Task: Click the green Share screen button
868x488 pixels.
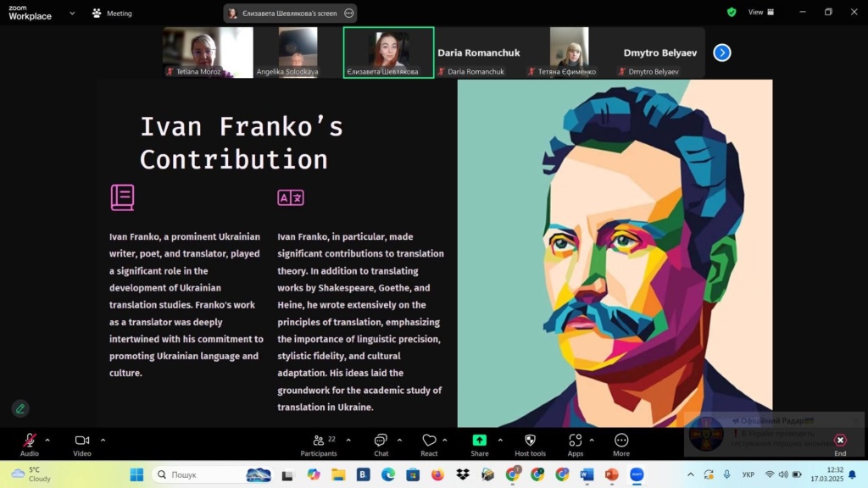Action: (x=480, y=445)
